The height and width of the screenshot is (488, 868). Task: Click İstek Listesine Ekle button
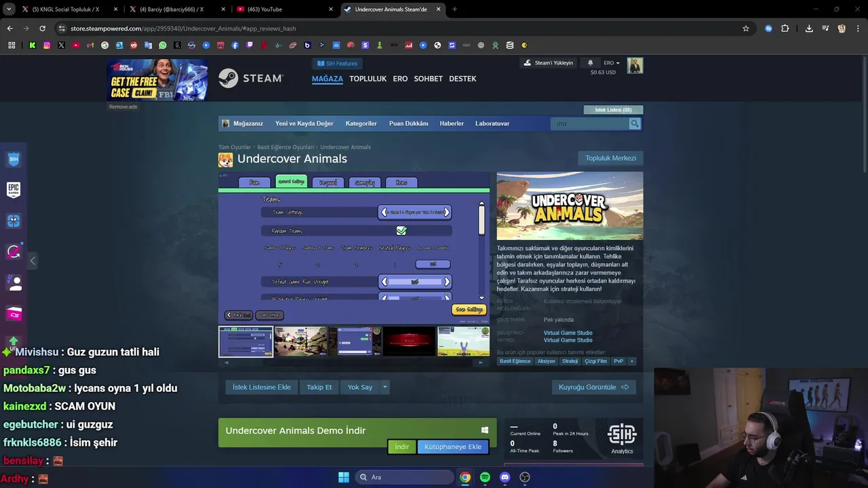pyautogui.click(x=262, y=387)
